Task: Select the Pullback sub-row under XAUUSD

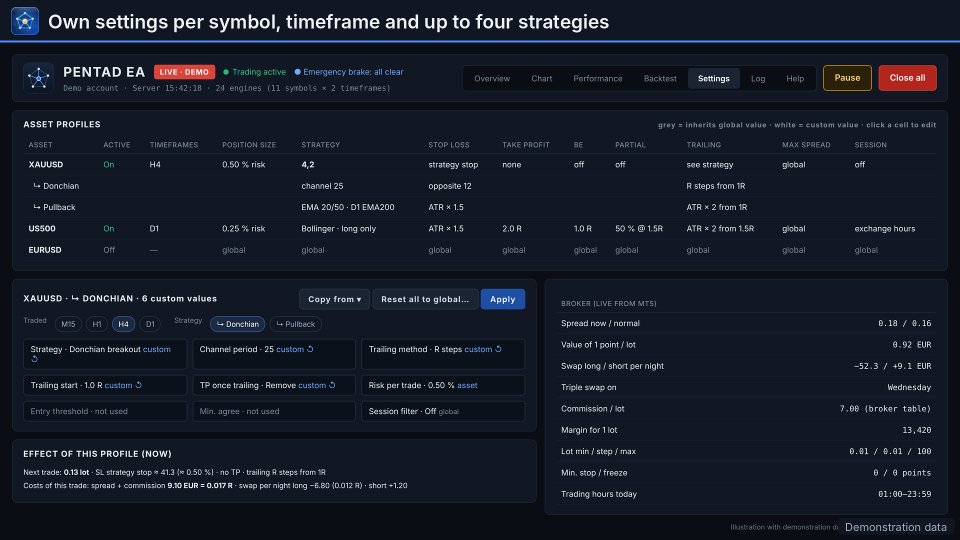Action: coord(54,207)
